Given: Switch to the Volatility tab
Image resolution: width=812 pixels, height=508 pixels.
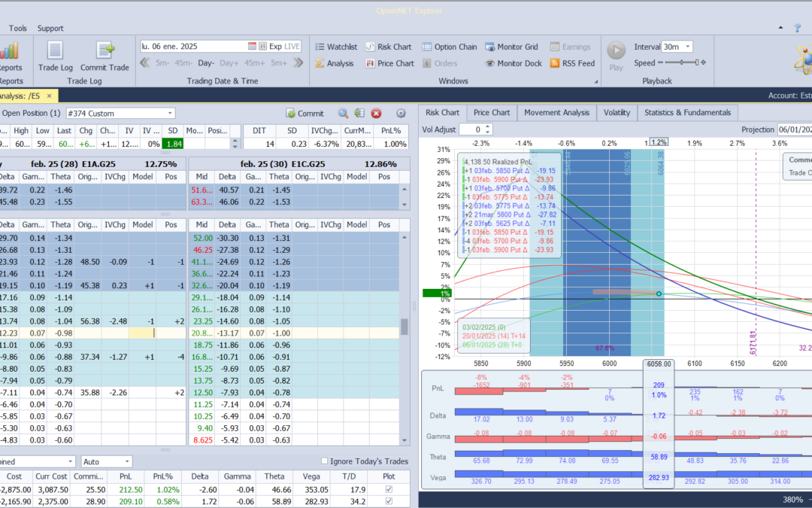Looking at the screenshot, I should tap(617, 112).
